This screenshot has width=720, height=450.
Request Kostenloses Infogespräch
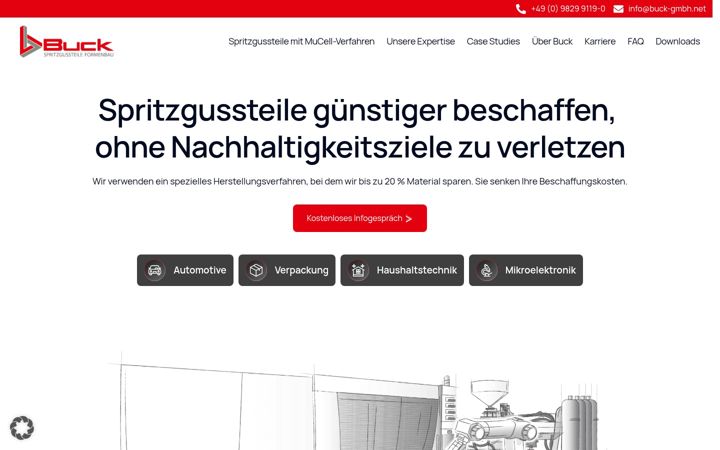[x=360, y=218]
